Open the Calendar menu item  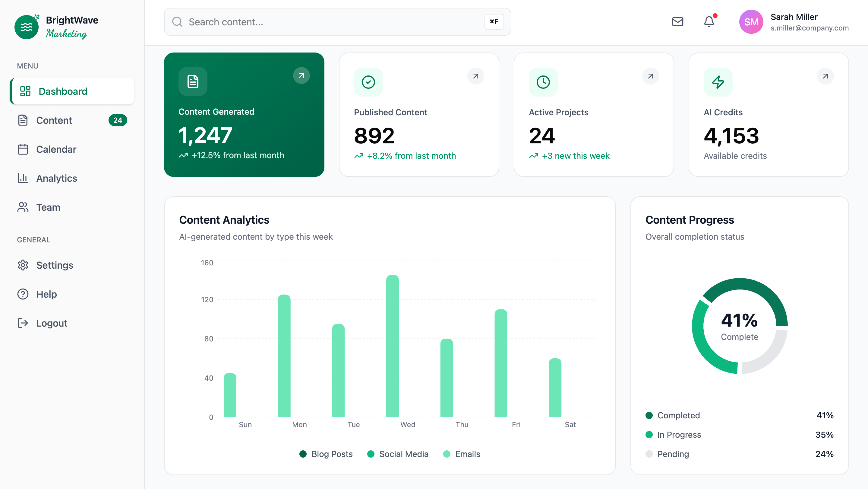click(56, 149)
